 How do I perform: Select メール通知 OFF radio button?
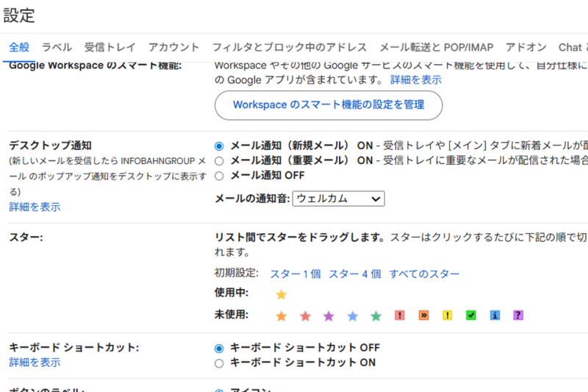[219, 176]
